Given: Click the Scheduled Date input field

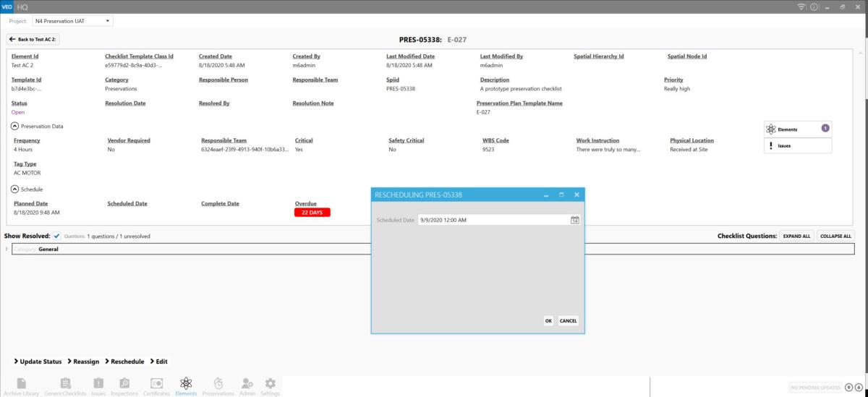Looking at the screenshot, I should coord(493,220).
